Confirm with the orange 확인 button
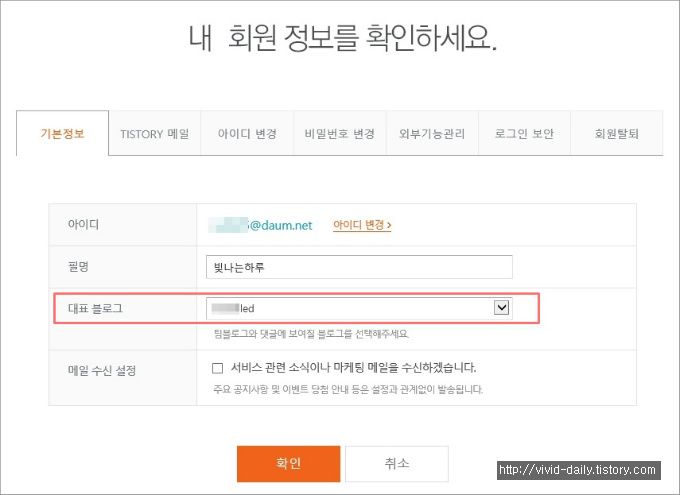The image size is (680, 495). click(x=288, y=463)
